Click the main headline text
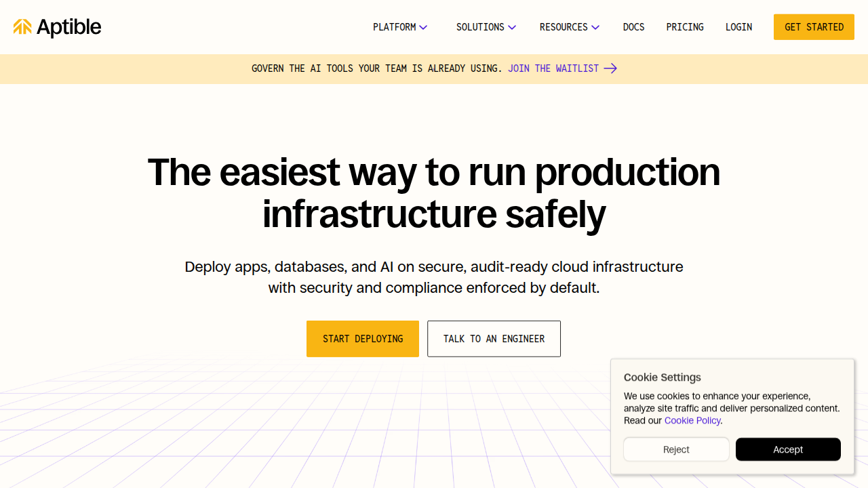This screenshot has height=488, width=868. pyautogui.click(x=434, y=193)
